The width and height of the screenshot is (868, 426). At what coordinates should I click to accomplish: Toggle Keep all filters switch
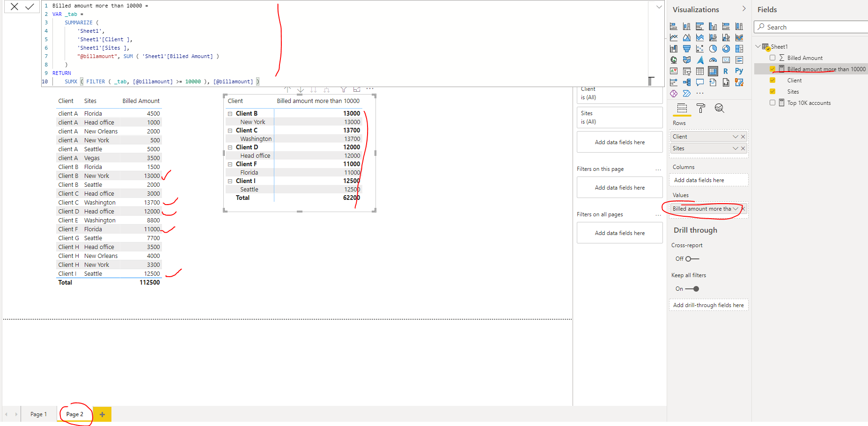(692, 289)
